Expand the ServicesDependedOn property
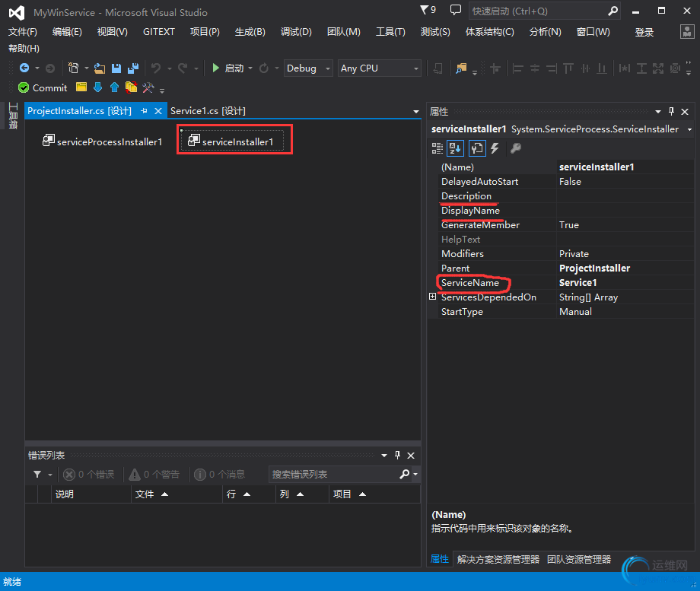Viewport: 700px width, 591px height. 433,297
